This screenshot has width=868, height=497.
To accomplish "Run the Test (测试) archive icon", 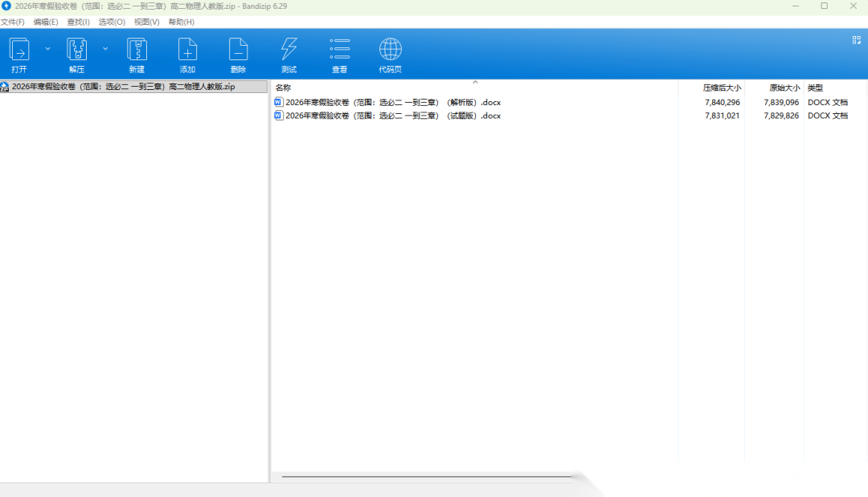I will 289,50.
